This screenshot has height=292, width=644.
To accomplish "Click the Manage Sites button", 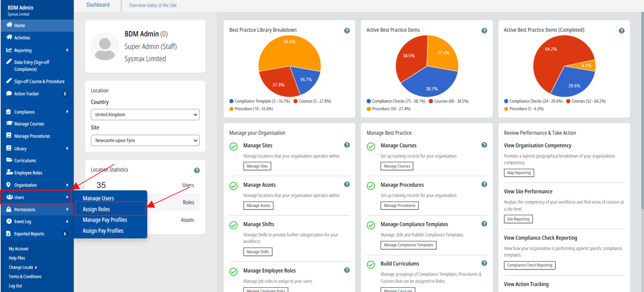I will pyautogui.click(x=257, y=166).
